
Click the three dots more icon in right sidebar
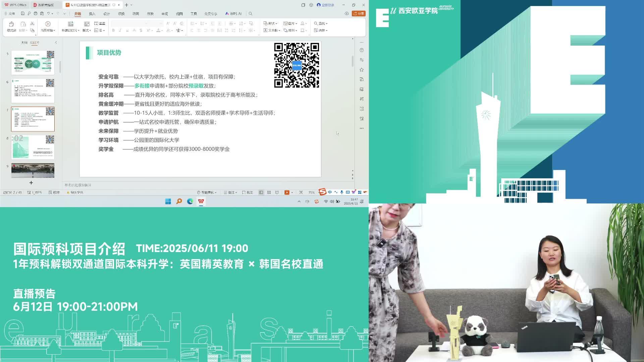click(x=362, y=128)
